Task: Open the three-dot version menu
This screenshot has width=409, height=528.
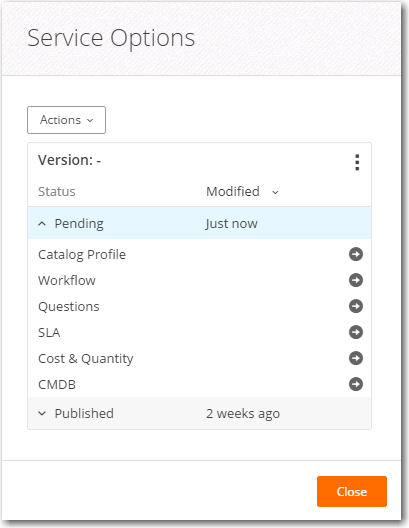Action: (x=357, y=162)
